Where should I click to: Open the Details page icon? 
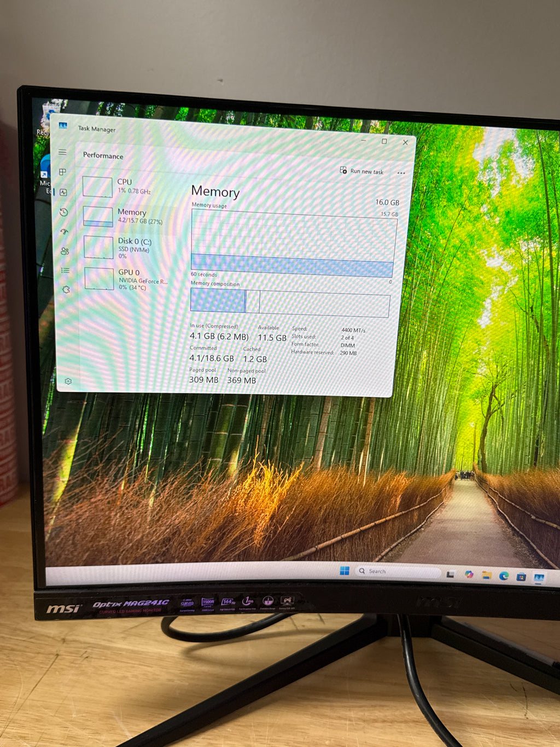pos(66,270)
